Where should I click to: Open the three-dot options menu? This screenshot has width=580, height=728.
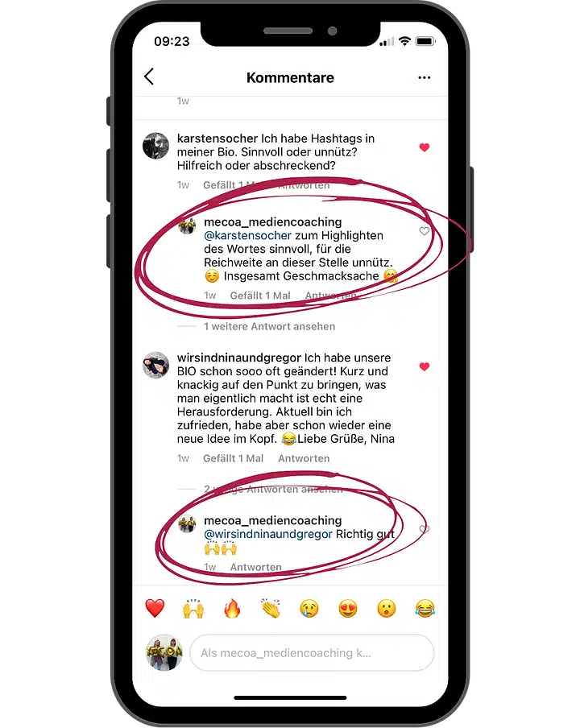424,77
